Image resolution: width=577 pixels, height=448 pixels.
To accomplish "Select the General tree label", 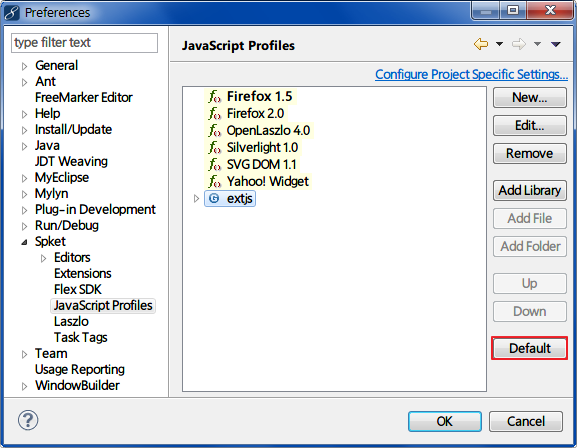I will click(56, 66).
